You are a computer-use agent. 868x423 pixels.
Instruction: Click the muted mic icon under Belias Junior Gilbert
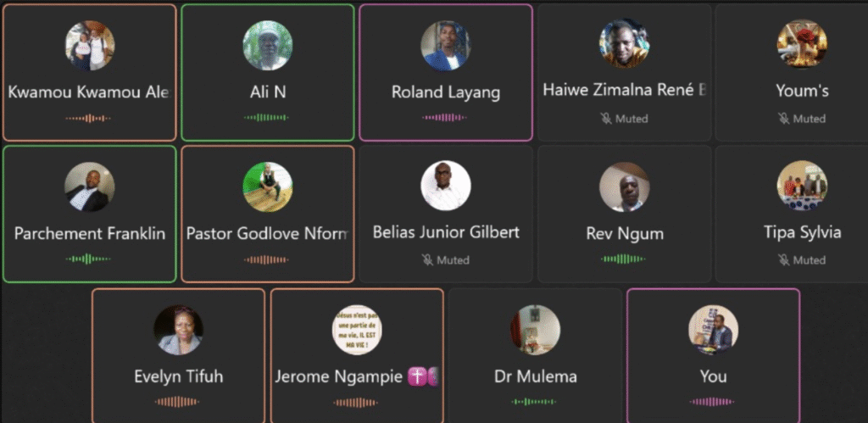(428, 259)
